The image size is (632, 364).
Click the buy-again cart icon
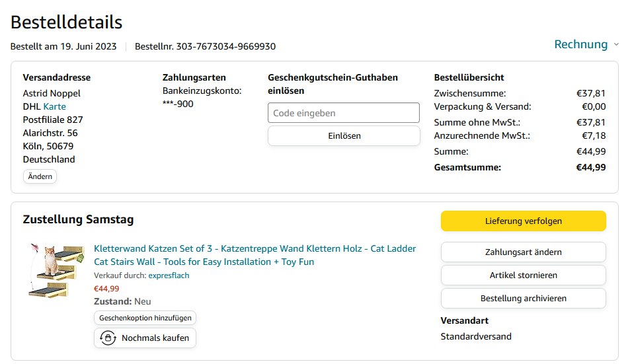108,338
